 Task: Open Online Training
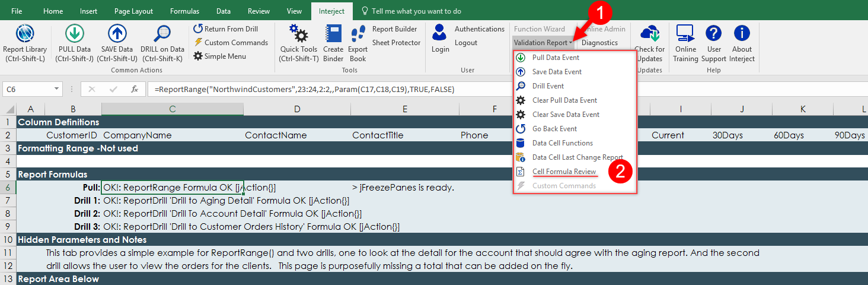(x=685, y=43)
